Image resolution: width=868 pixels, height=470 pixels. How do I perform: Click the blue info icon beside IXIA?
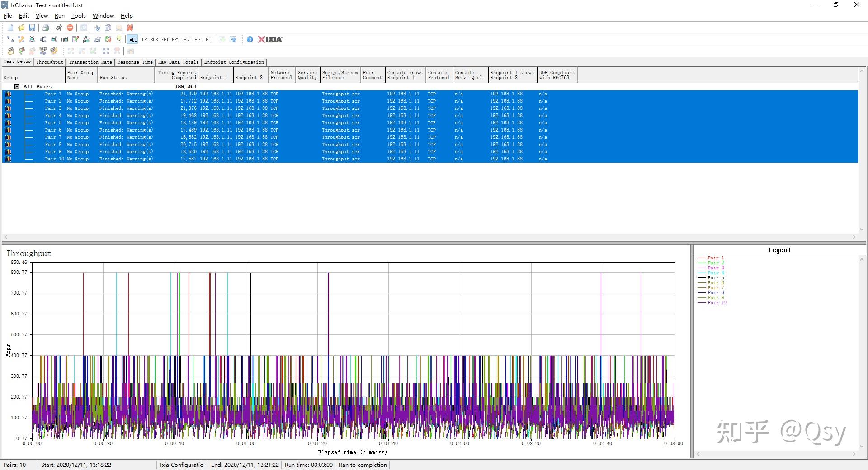(250, 39)
